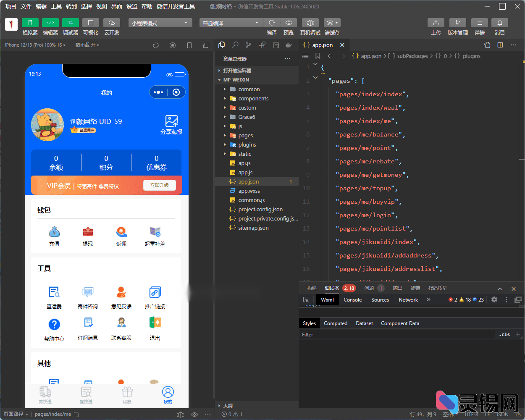Click the 真机调试 bug icon
This screenshot has width=525, height=420.
click(x=310, y=23)
